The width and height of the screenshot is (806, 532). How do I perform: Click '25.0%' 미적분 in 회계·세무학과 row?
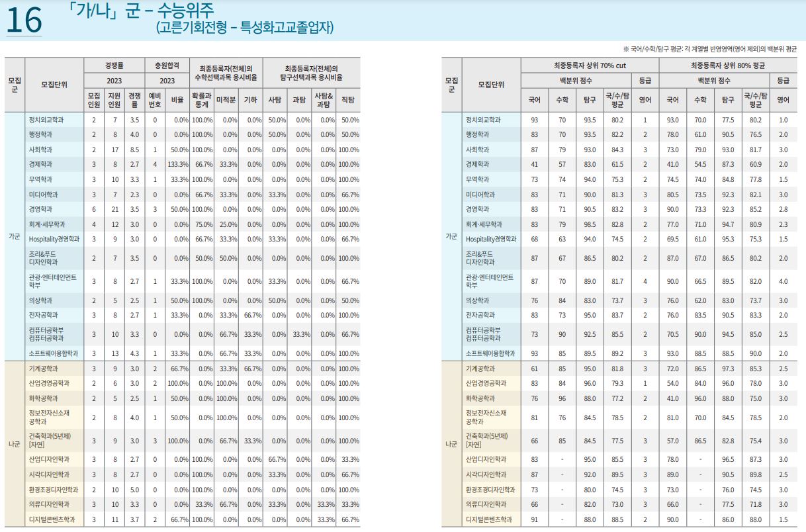[x=228, y=224]
